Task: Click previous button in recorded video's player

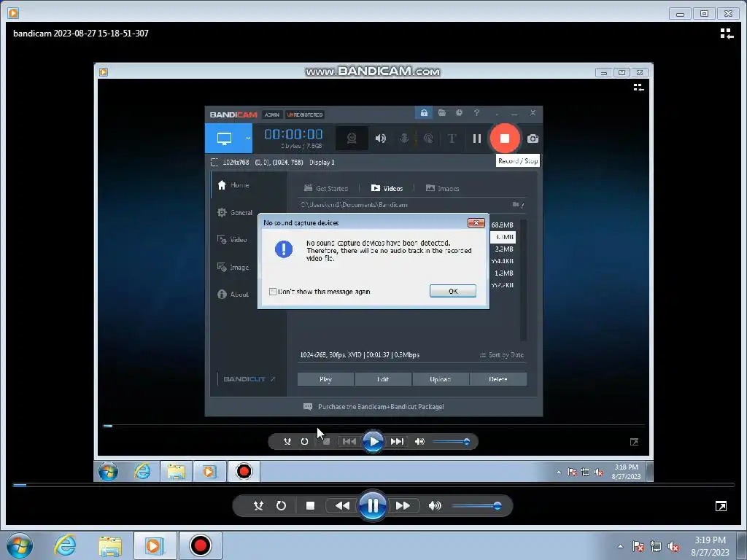Action: (349, 441)
